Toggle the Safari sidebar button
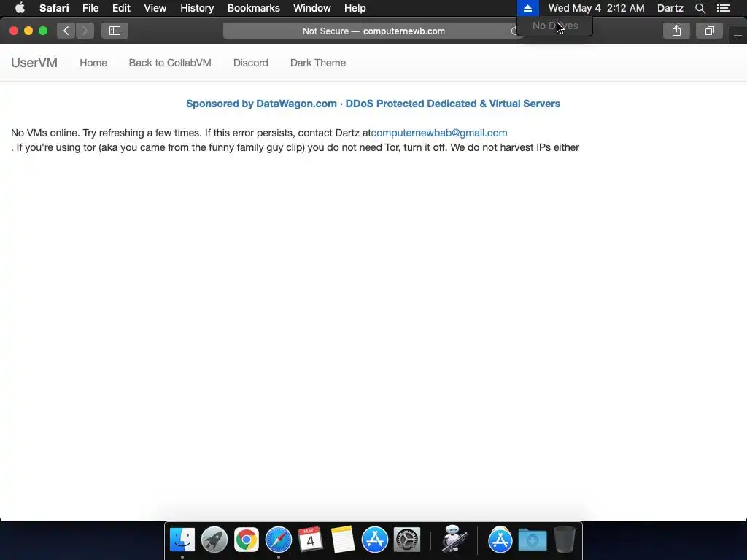The width and height of the screenshot is (747, 560). click(115, 31)
